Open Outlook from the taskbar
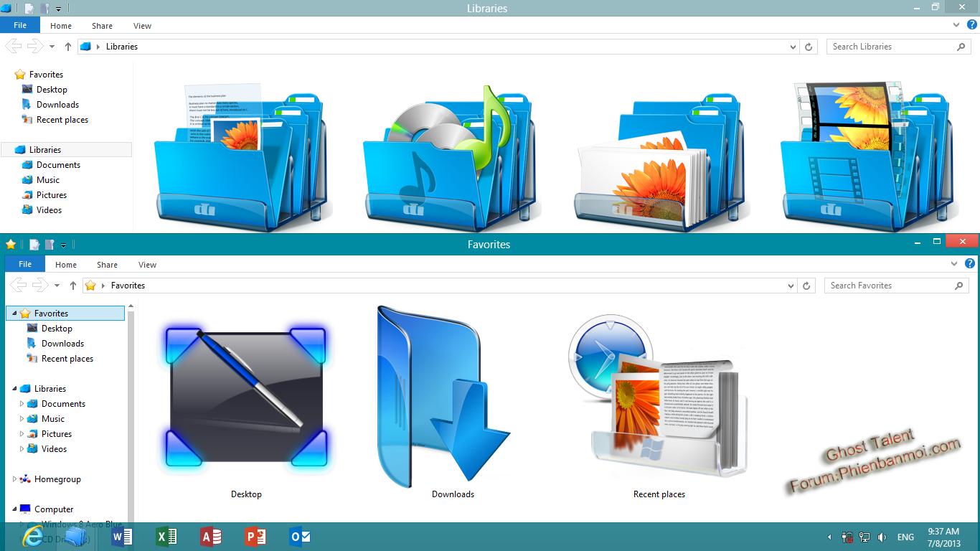The width and height of the screenshot is (980, 551). tap(299, 537)
